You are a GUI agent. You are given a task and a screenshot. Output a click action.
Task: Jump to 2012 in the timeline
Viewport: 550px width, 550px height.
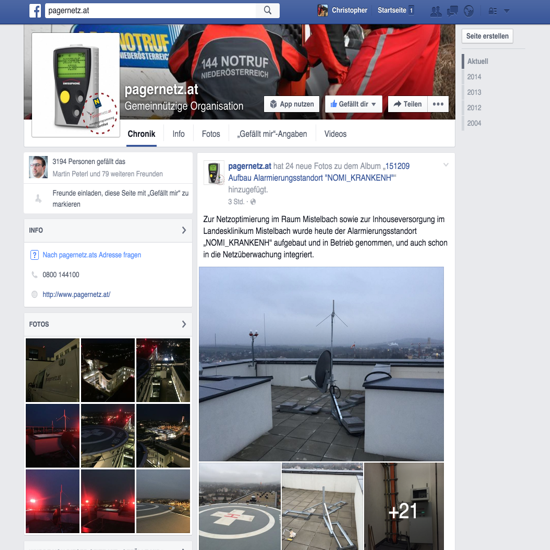point(474,108)
